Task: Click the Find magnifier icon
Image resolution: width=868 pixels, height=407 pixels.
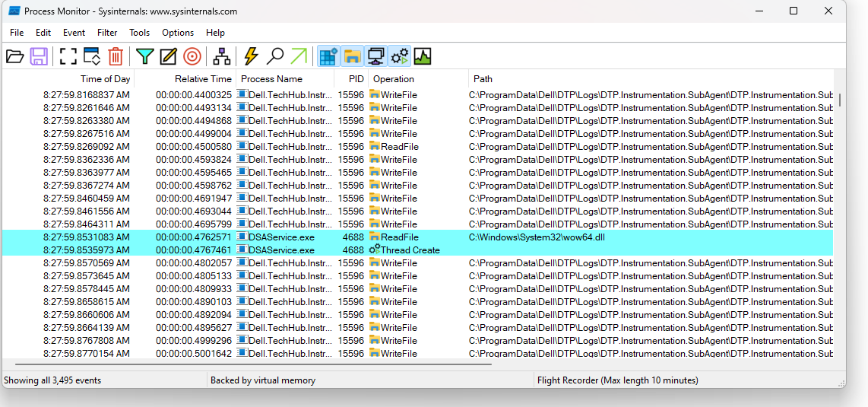Action: pyautogui.click(x=275, y=56)
